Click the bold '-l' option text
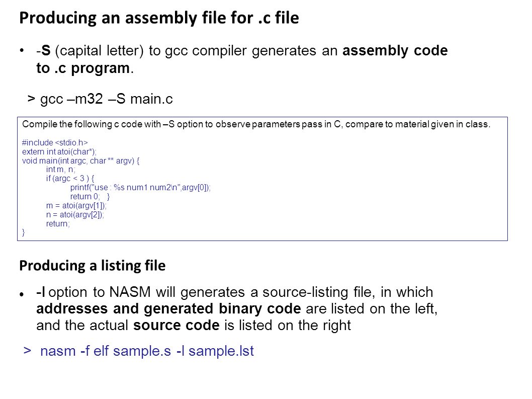The width and height of the screenshot is (532, 399). point(41,292)
